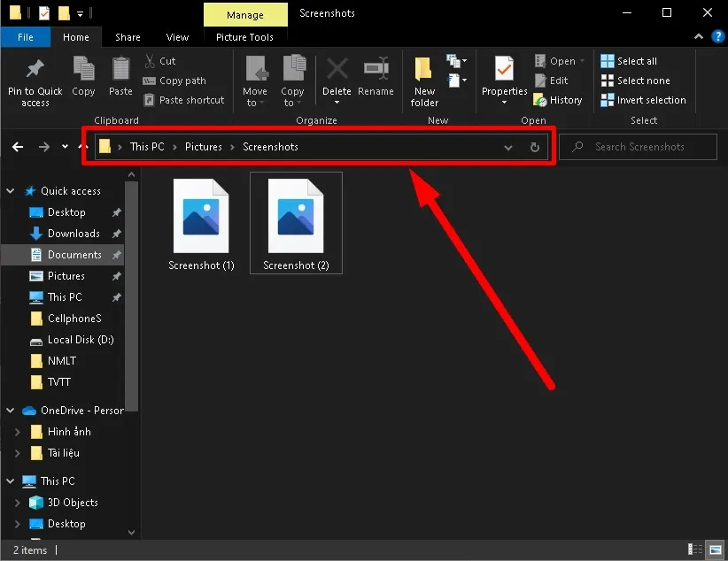Image resolution: width=728 pixels, height=561 pixels.
Task: Open the address bar dropdown arrow
Action: (507, 147)
